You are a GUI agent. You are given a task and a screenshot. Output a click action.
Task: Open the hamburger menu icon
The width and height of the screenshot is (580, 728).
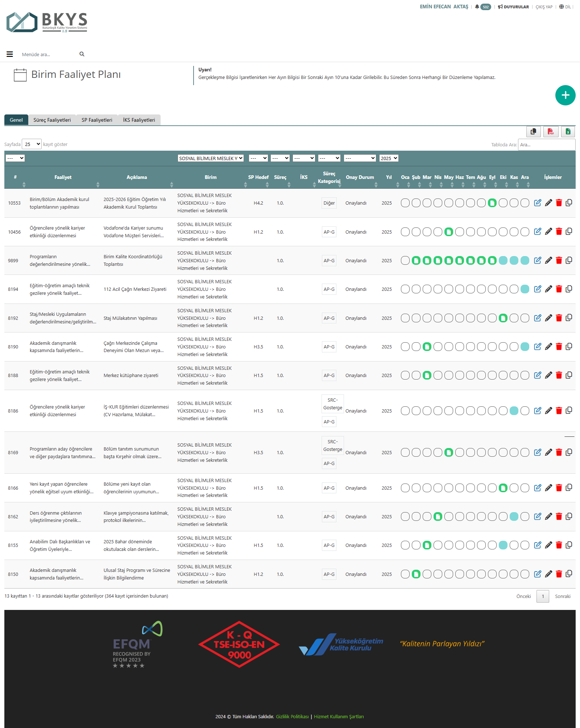click(x=10, y=54)
